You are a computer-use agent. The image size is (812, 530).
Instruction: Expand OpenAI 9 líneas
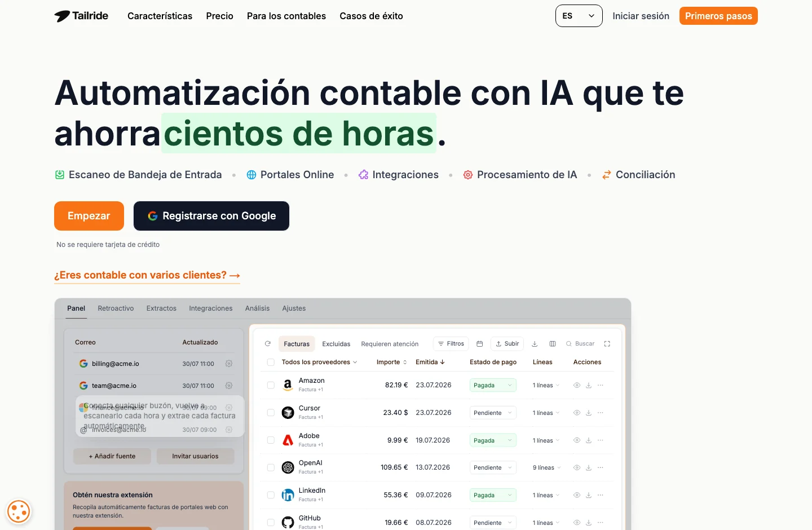546,467
